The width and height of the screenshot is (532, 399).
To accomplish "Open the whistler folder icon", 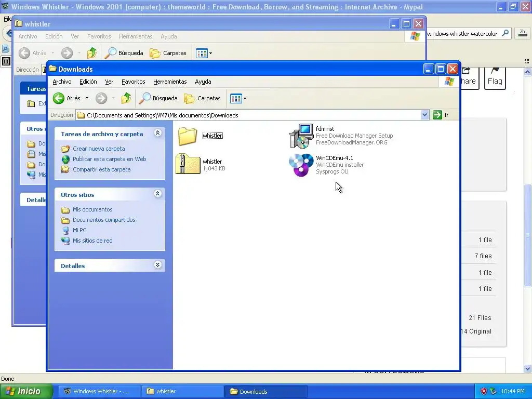I will click(188, 136).
